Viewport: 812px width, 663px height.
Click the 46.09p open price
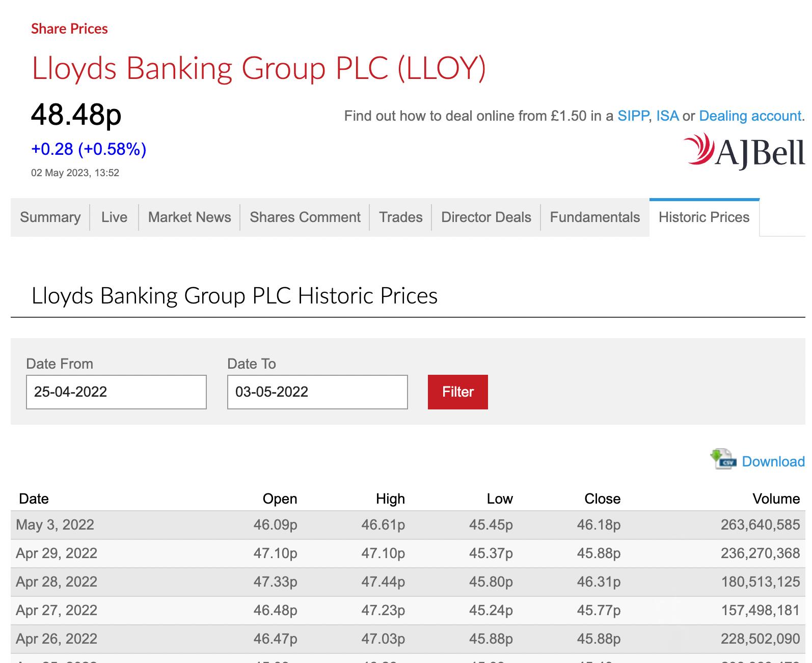(x=275, y=525)
